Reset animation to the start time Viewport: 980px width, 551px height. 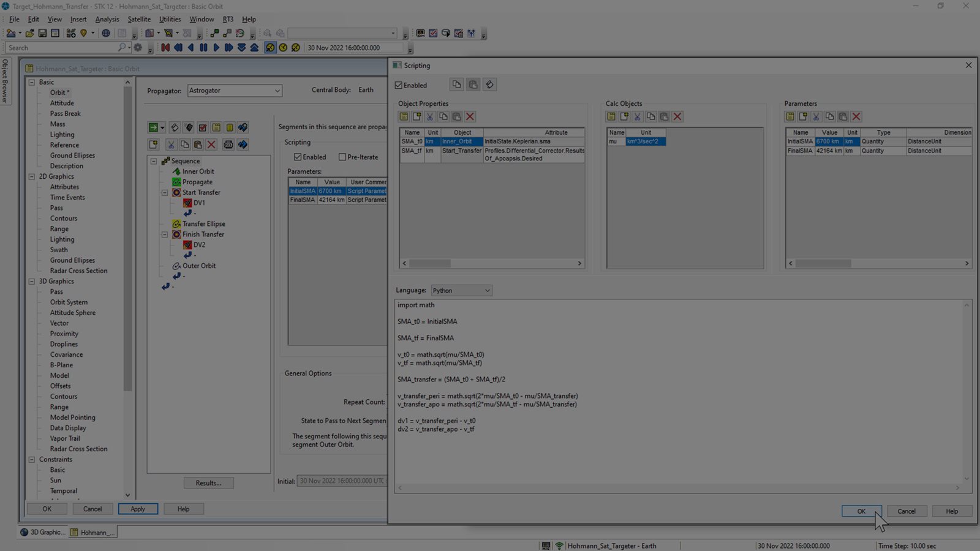point(165,47)
